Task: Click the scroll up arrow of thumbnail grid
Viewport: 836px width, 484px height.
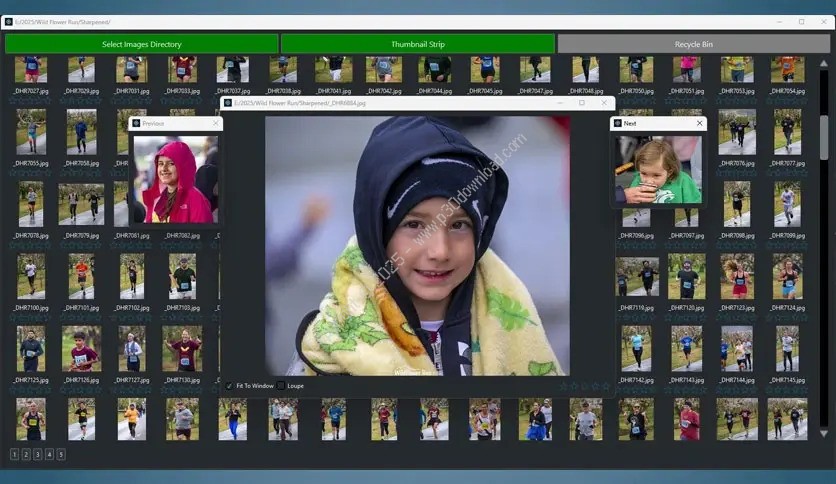Action: (823, 62)
